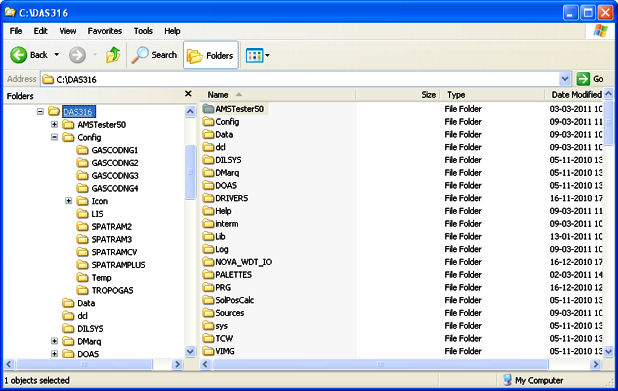Click Data folder icon in file list
Screen dimensions: 618x391
coord(208,134)
